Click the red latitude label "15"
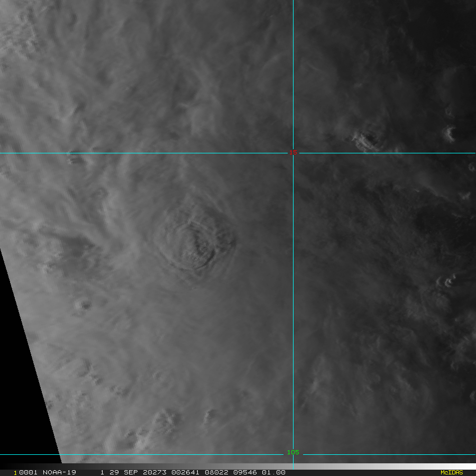 pyautogui.click(x=293, y=152)
